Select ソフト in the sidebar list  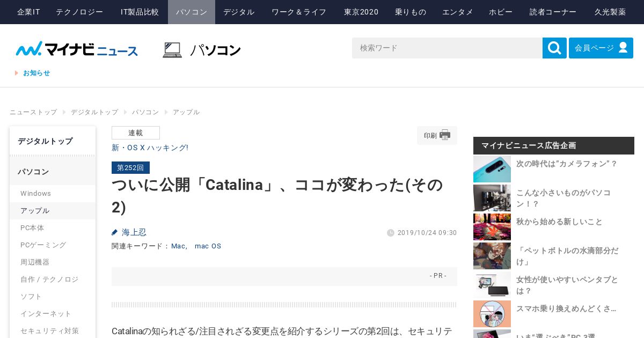53,297
